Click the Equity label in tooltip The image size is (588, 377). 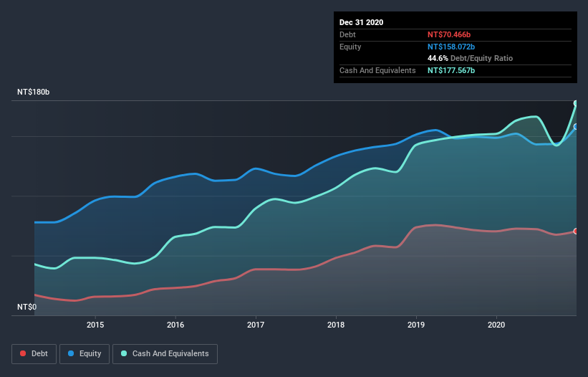(x=350, y=47)
